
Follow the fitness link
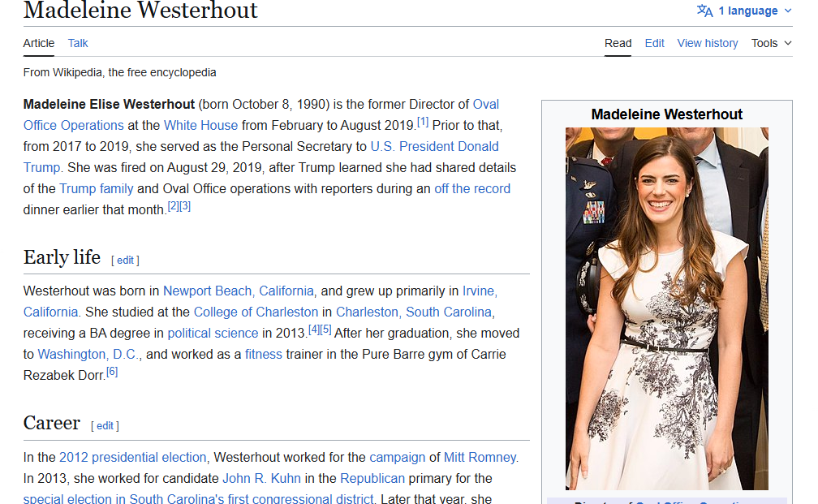point(264,354)
